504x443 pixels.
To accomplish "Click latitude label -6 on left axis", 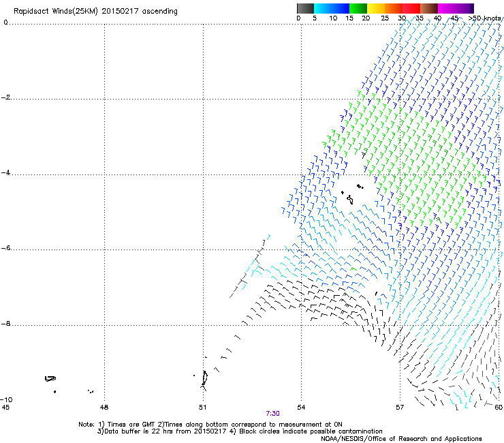I will point(5,247).
